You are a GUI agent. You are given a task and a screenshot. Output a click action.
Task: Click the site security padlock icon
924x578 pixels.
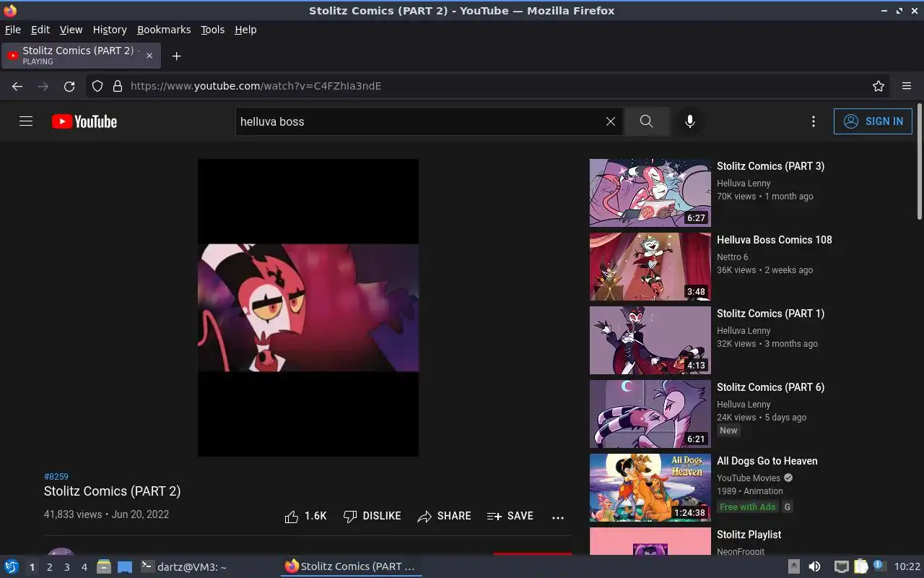[118, 86]
